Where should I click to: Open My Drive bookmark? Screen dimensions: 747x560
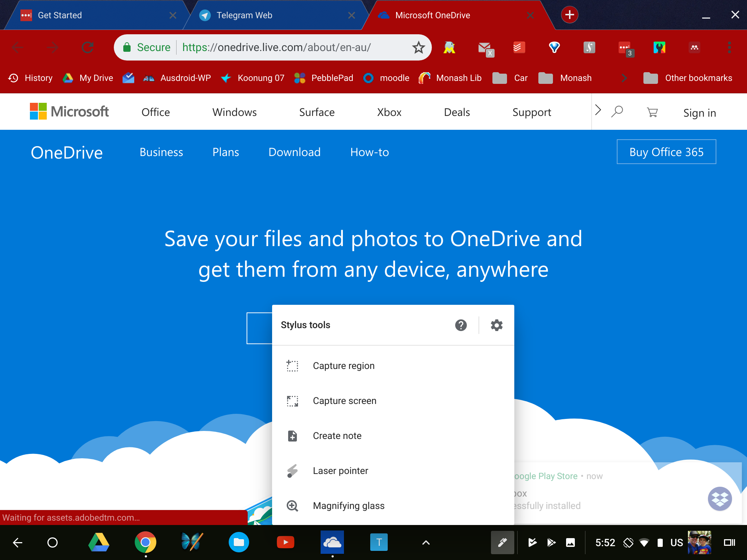click(x=88, y=78)
